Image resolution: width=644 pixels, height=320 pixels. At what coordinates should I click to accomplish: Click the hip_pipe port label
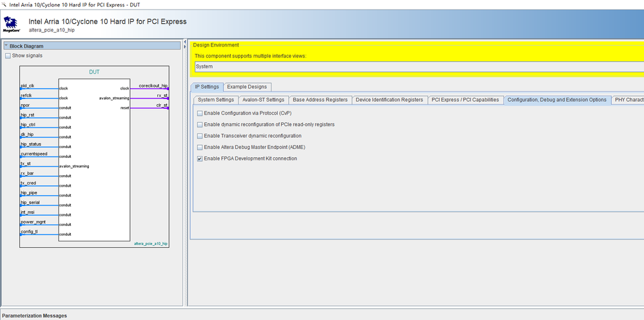[29, 193]
